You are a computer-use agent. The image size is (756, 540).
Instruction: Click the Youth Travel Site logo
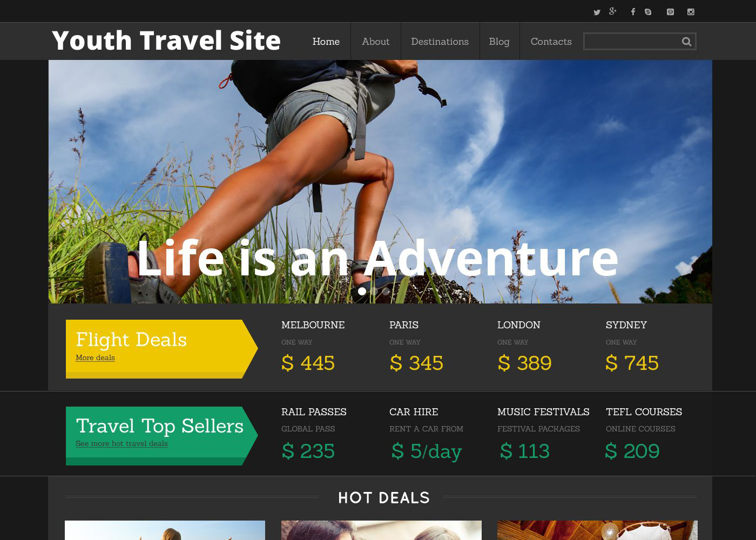click(166, 40)
